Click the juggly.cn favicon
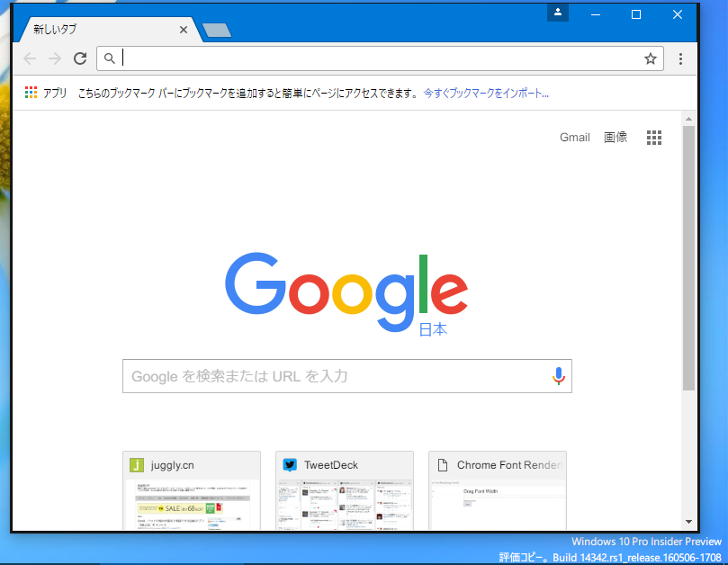This screenshot has height=565, width=728. click(137, 465)
